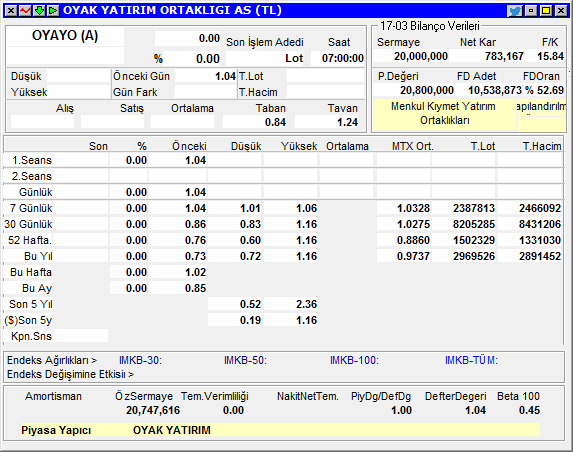Click the green play arrow icon
Image resolution: width=573 pixels, height=452 pixels.
coord(53,11)
